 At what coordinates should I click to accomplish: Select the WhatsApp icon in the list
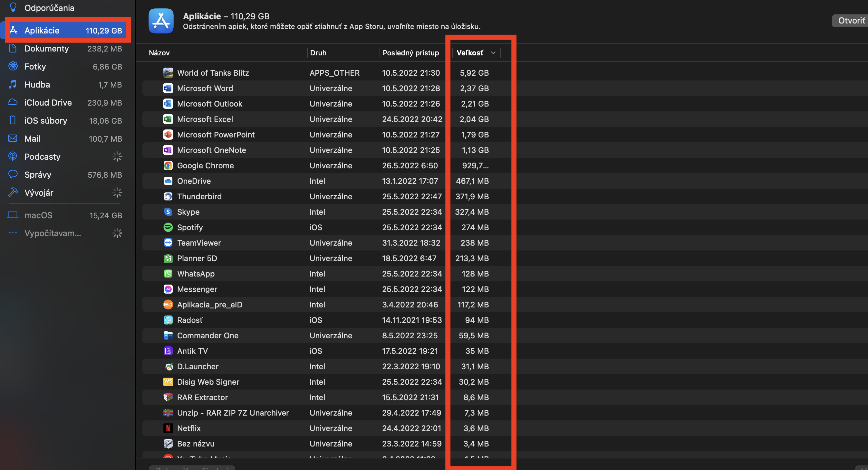168,274
